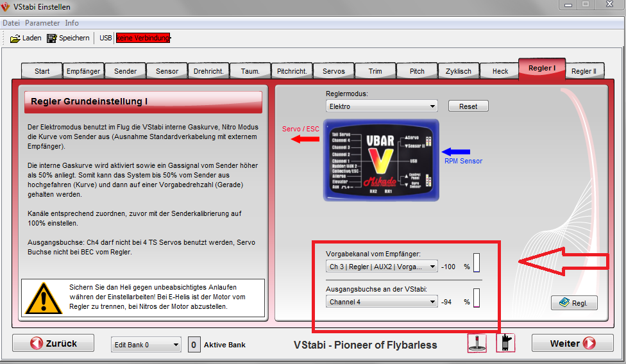Open the Parameter menu
626x364 pixels.
coord(42,23)
